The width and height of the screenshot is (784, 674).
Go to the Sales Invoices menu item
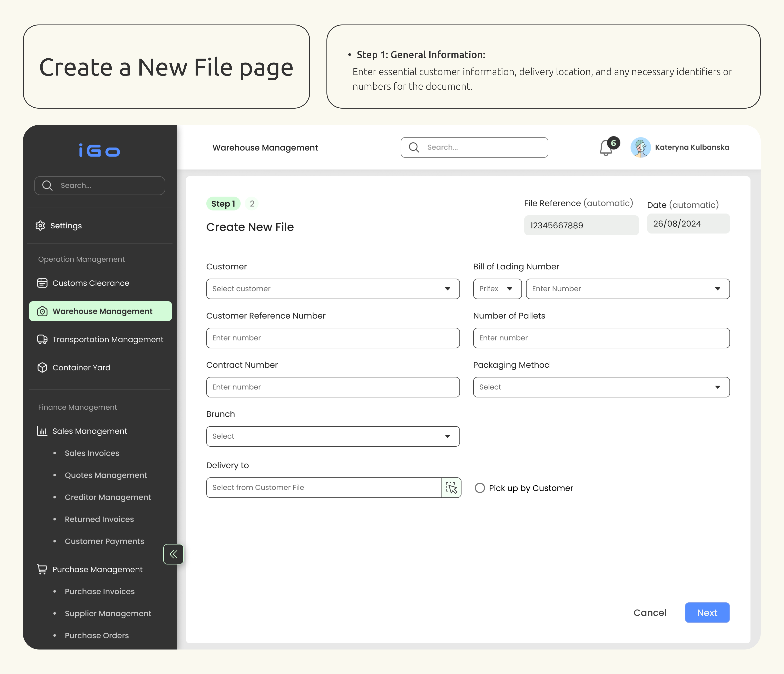tap(92, 453)
